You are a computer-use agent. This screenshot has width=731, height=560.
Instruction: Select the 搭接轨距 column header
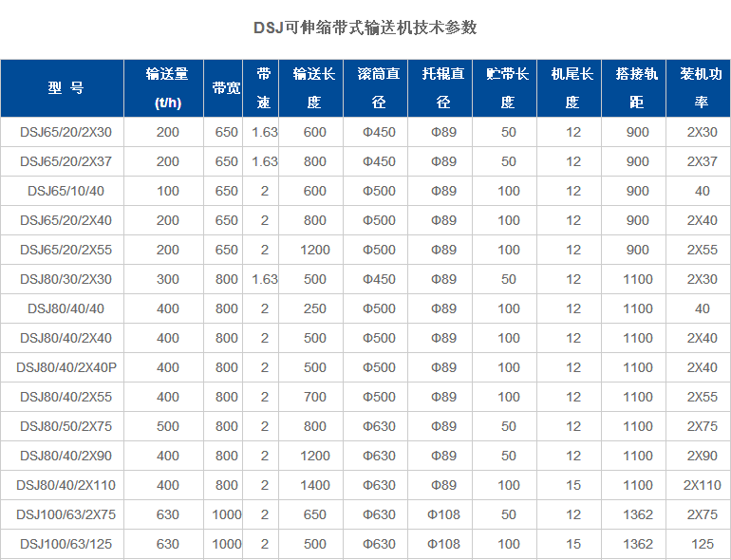coord(638,88)
